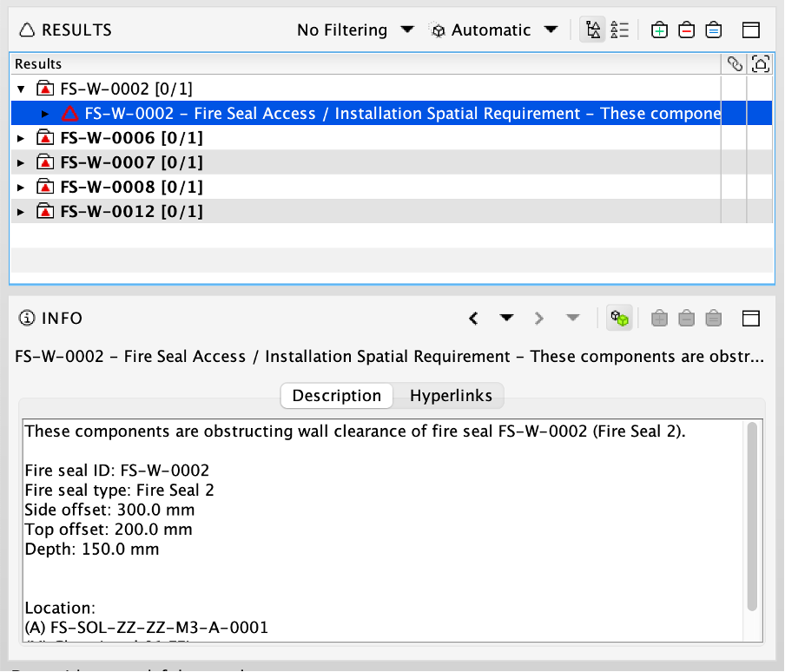785x672 pixels.
Task: Open the edit issue basket icon
Action: coord(713,30)
